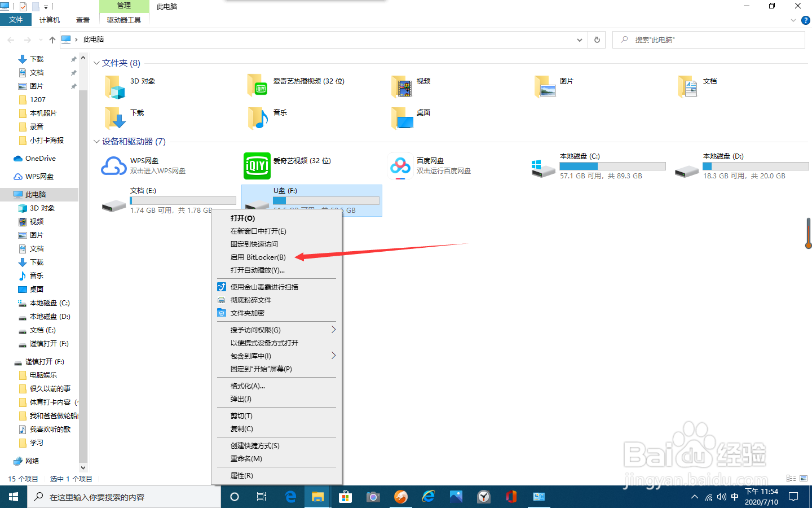The height and width of the screenshot is (508, 812).
Task: Switch to details view layout icon
Action: 791,479
